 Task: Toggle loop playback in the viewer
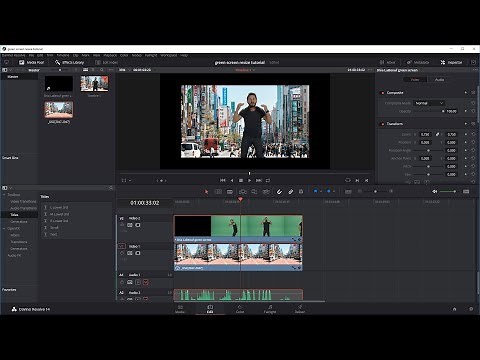tap(268, 180)
